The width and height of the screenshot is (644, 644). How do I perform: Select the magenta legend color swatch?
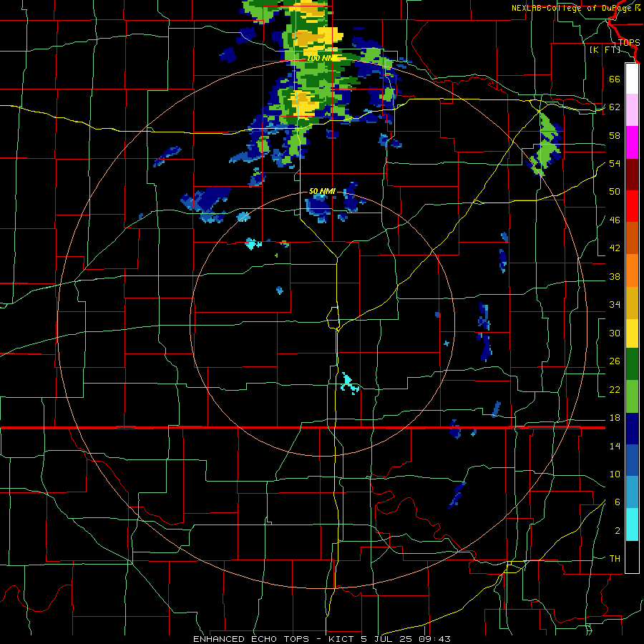coord(632,142)
